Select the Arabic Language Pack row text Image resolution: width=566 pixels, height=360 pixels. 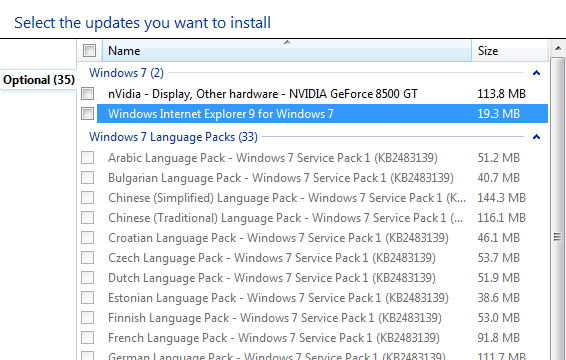tap(273, 158)
